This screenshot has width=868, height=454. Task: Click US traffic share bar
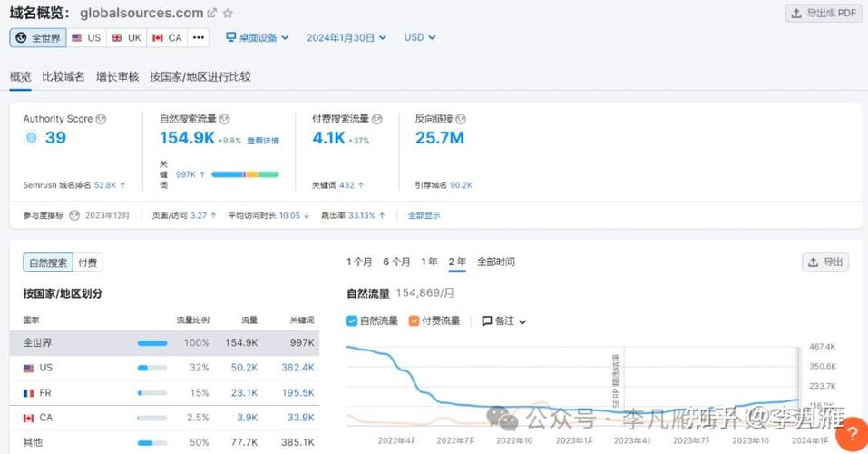(152, 368)
